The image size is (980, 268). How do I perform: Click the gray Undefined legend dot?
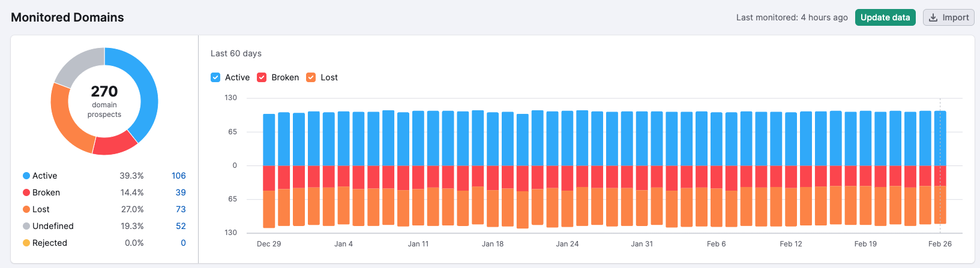coord(26,226)
